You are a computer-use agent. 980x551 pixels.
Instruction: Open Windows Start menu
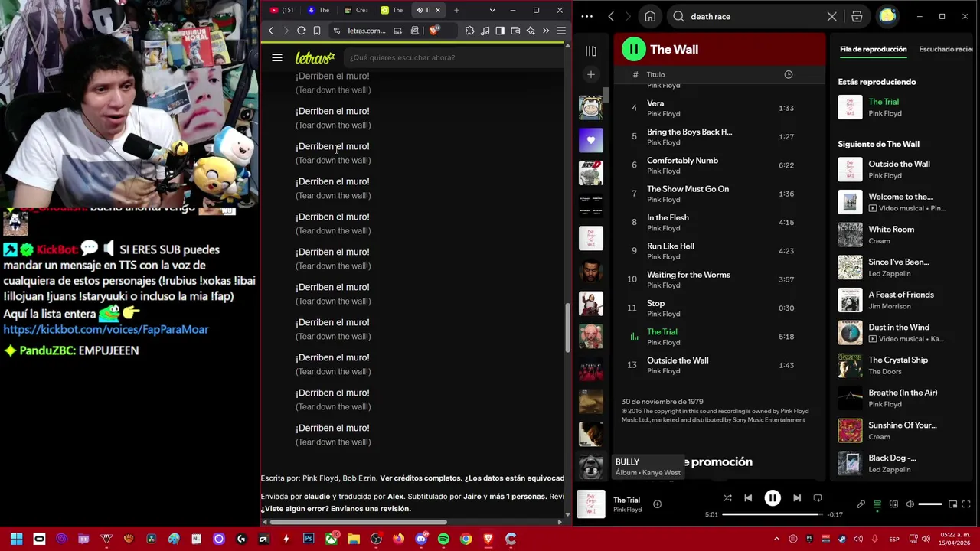(x=16, y=539)
